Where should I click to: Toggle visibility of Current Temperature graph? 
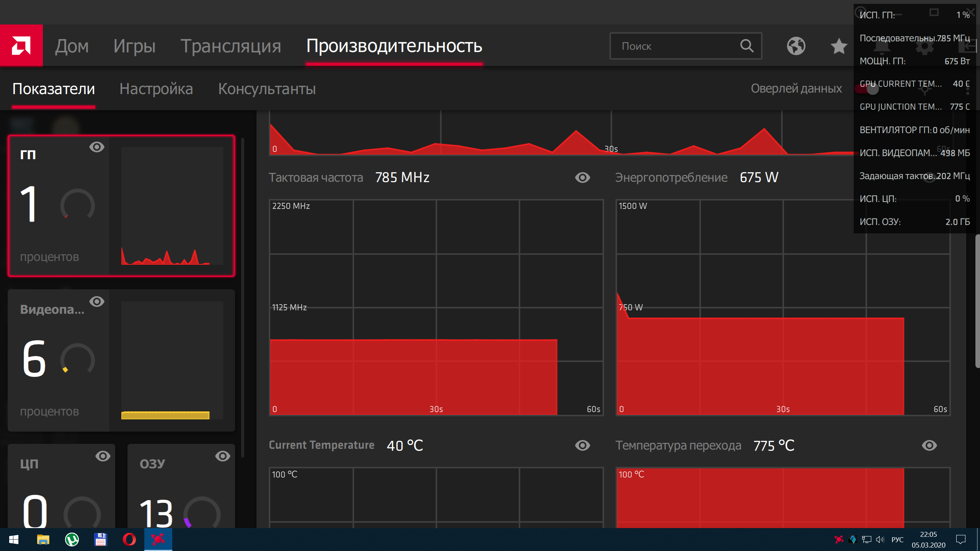coord(582,445)
